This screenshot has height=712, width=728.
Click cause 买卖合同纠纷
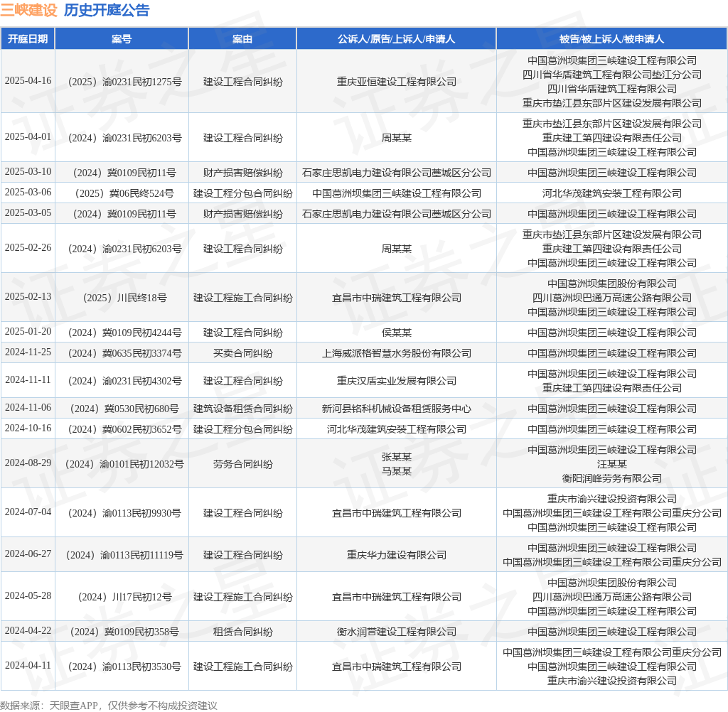pyautogui.click(x=243, y=354)
